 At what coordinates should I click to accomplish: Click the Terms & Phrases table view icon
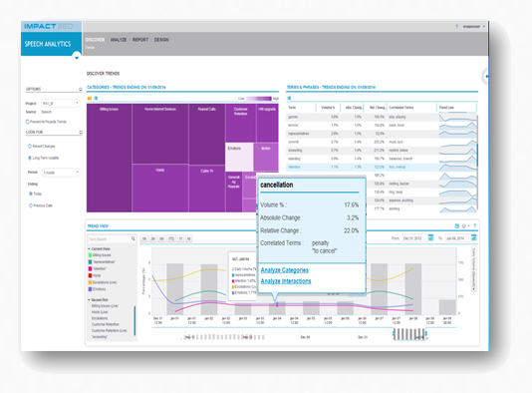pyautogui.click(x=289, y=98)
